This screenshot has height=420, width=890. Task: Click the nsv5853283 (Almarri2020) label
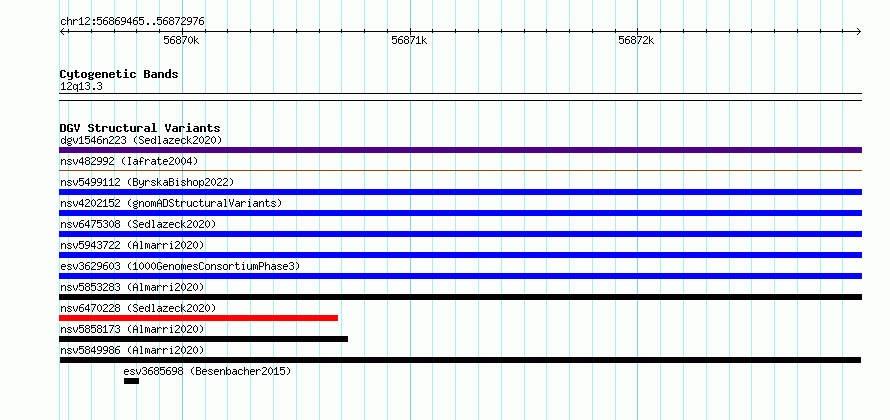pyautogui.click(x=132, y=287)
